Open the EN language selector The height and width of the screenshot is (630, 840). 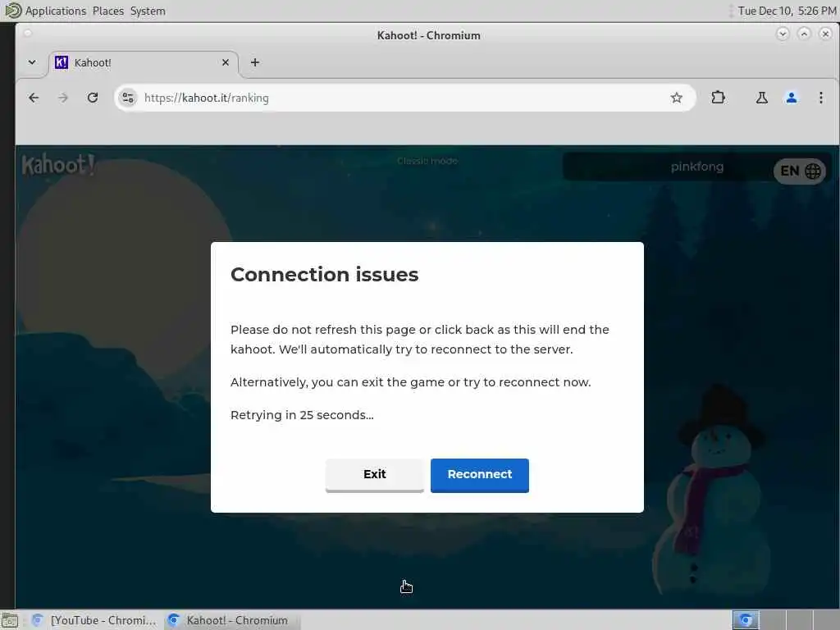click(800, 171)
